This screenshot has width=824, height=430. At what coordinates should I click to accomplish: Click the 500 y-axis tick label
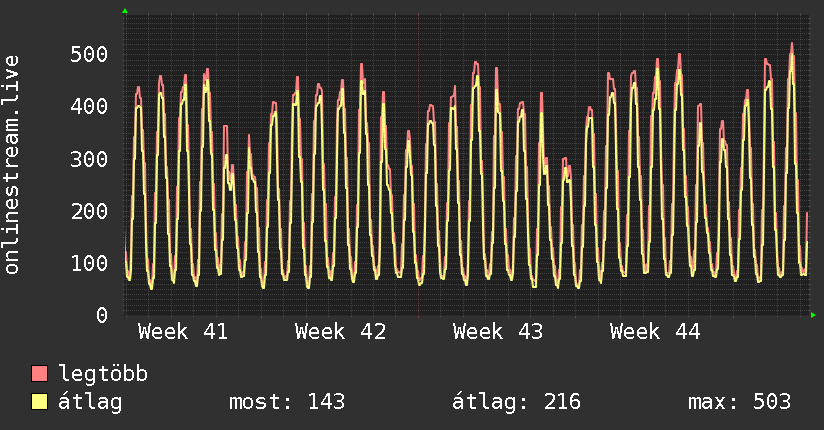click(x=89, y=54)
